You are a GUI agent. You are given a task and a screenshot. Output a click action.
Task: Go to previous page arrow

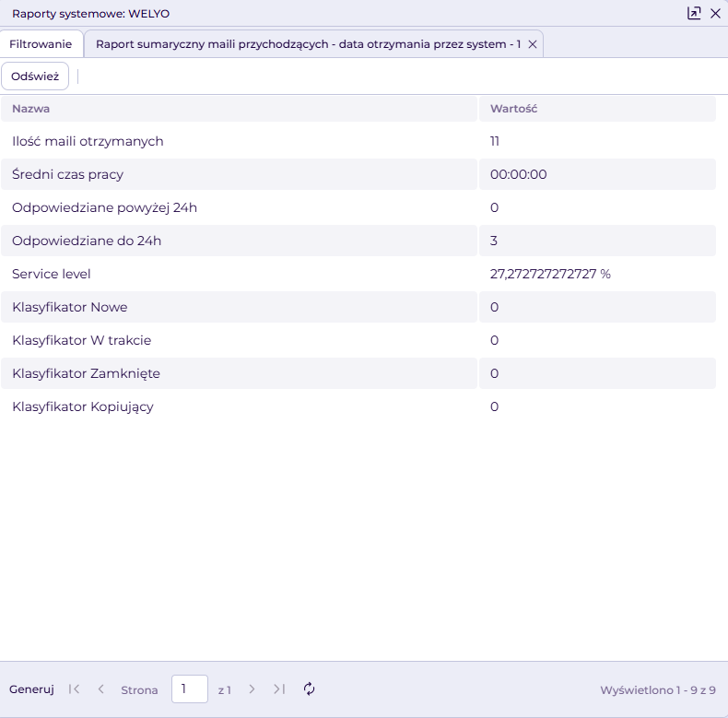(x=100, y=689)
